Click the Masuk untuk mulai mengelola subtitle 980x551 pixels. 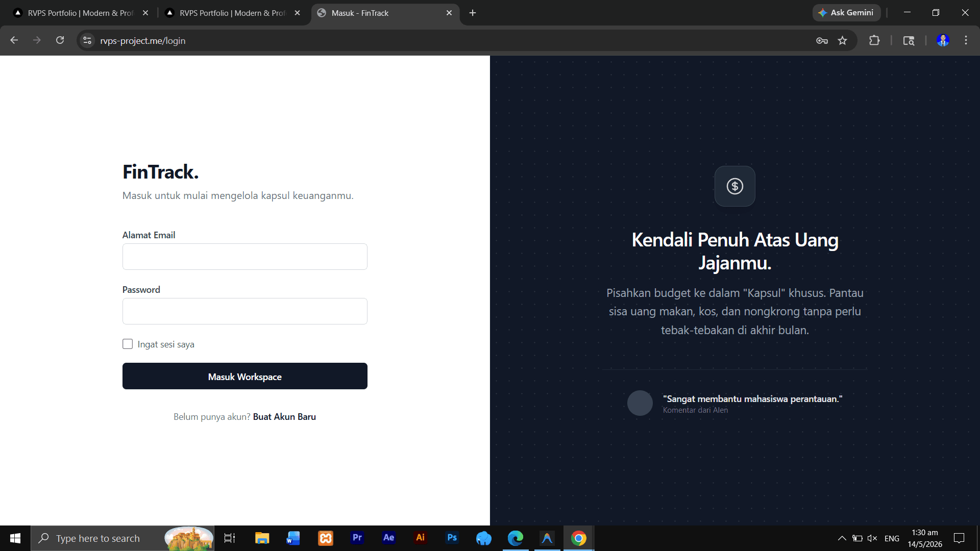click(x=238, y=196)
